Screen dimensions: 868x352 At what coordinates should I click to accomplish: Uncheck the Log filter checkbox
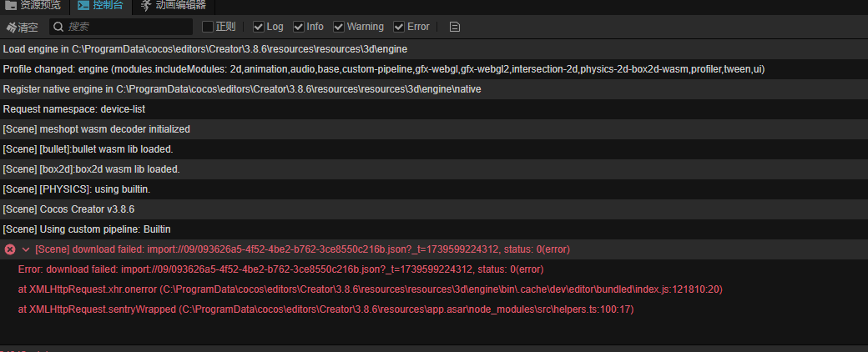click(x=259, y=27)
